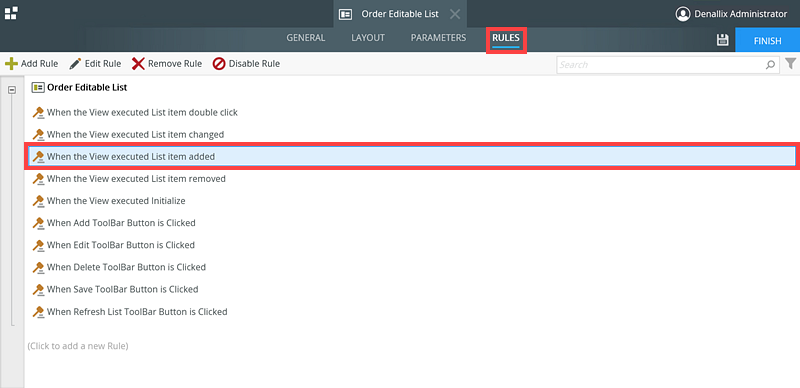Click Remove Rule red X
The width and height of the screenshot is (800, 388).
138,64
